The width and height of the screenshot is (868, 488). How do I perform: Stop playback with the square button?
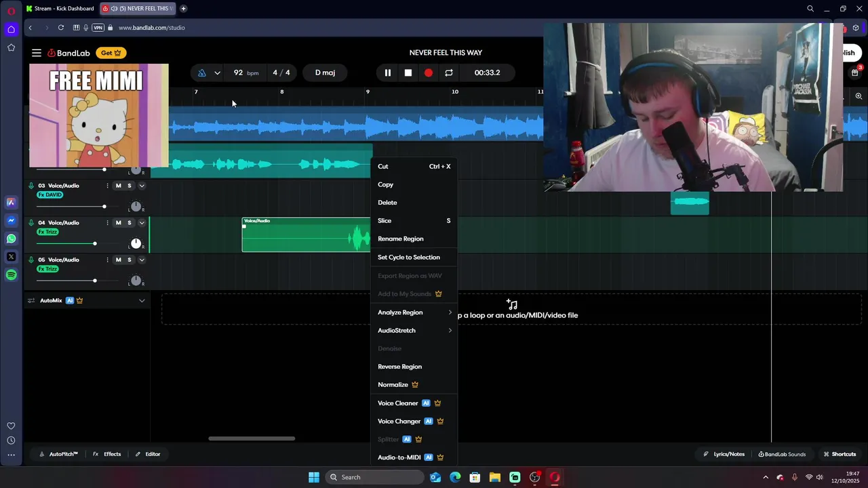pyautogui.click(x=408, y=73)
